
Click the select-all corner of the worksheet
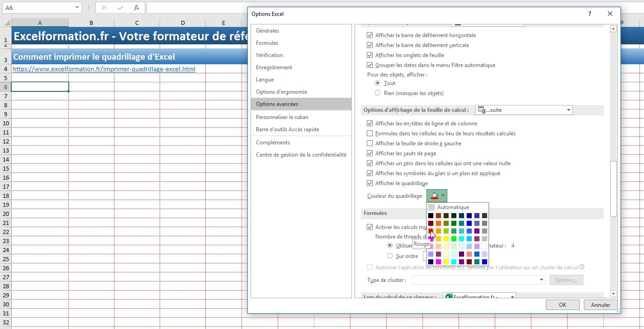click(x=5, y=23)
